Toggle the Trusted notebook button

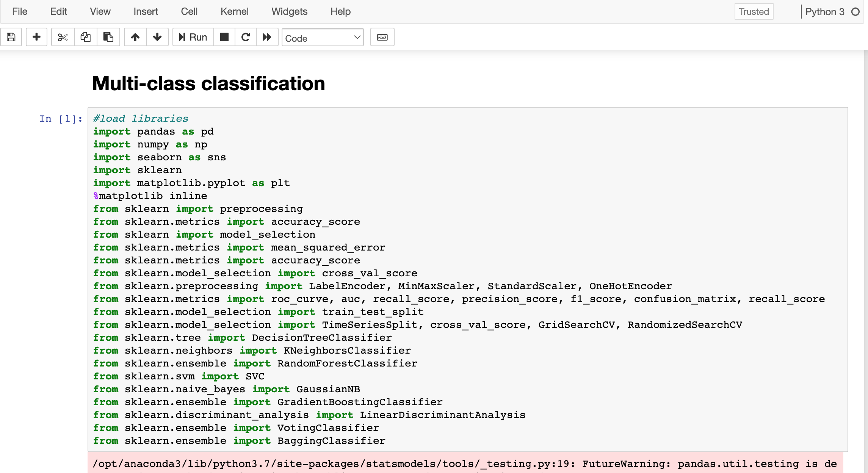(754, 12)
